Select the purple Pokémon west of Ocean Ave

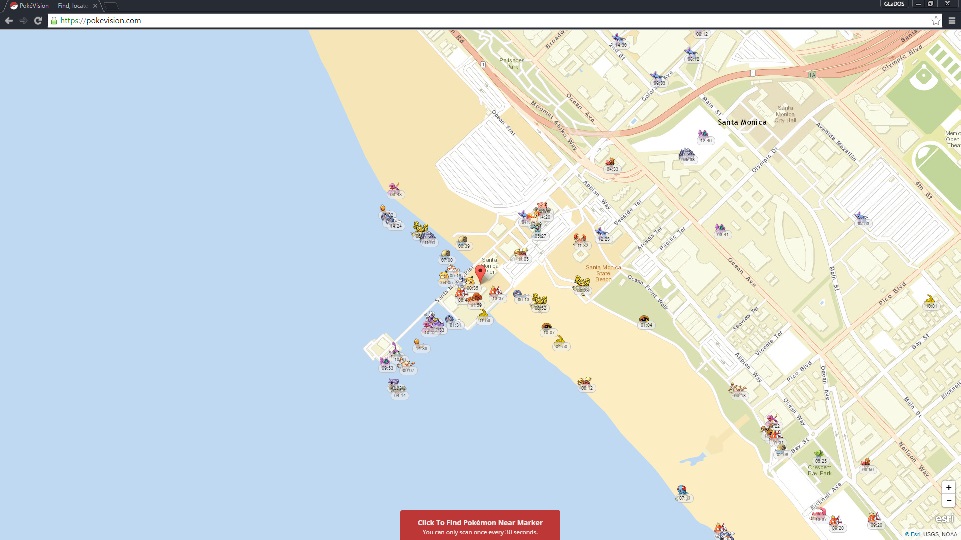[721, 229]
